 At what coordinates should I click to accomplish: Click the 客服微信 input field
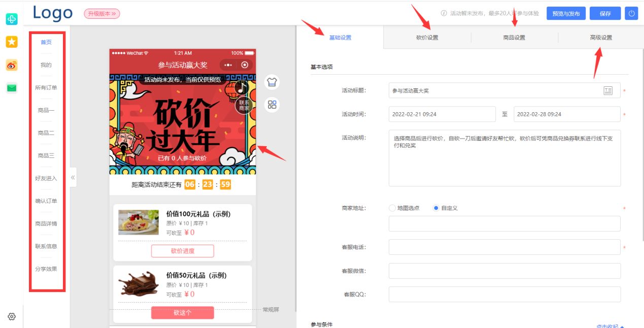click(x=504, y=271)
